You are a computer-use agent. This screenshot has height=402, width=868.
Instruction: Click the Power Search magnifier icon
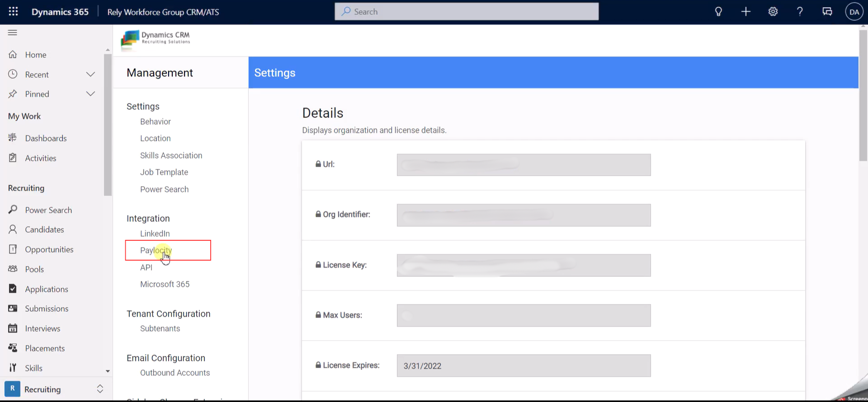click(x=13, y=210)
